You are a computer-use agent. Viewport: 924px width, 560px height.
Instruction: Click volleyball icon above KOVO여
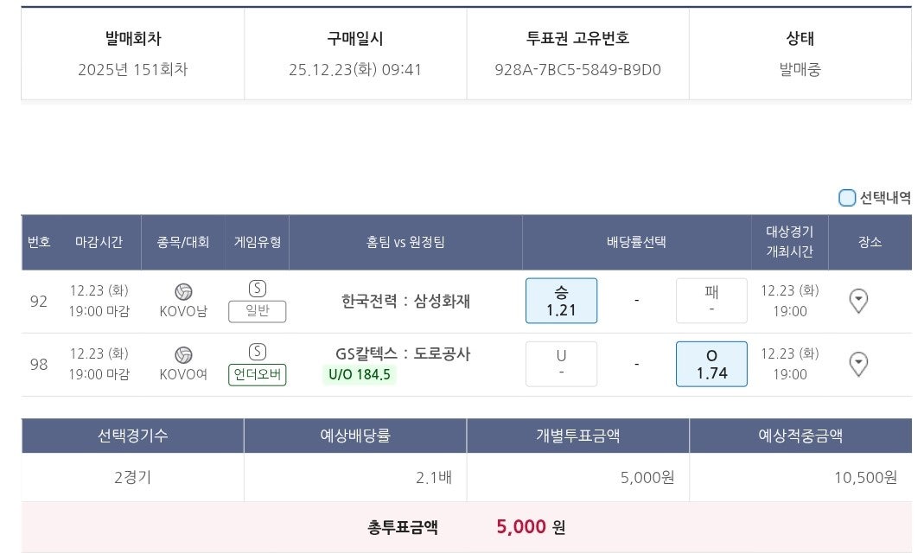click(x=183, y=355)
